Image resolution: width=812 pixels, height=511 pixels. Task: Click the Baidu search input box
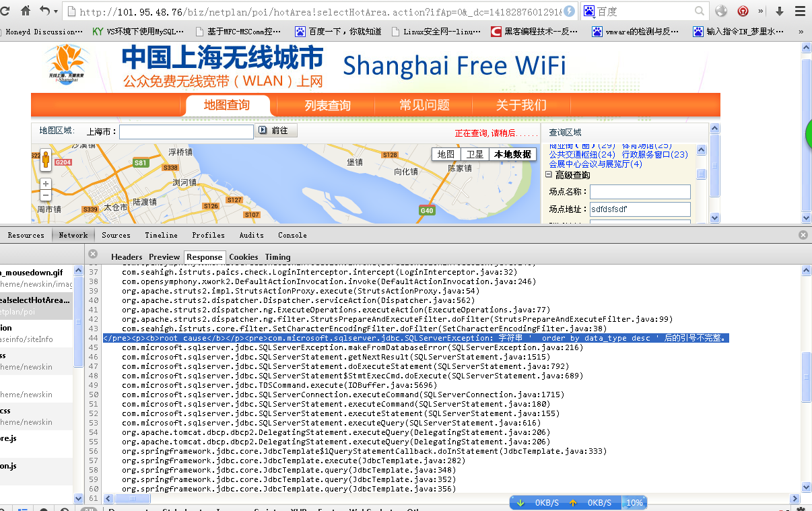click(x=644, y=11)
